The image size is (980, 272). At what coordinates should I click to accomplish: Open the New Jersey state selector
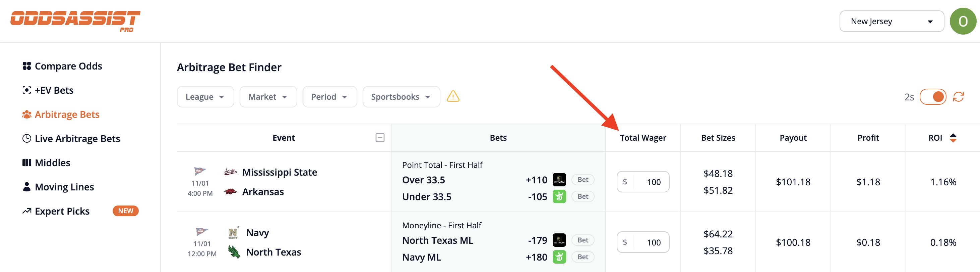(x=892, y=21)
